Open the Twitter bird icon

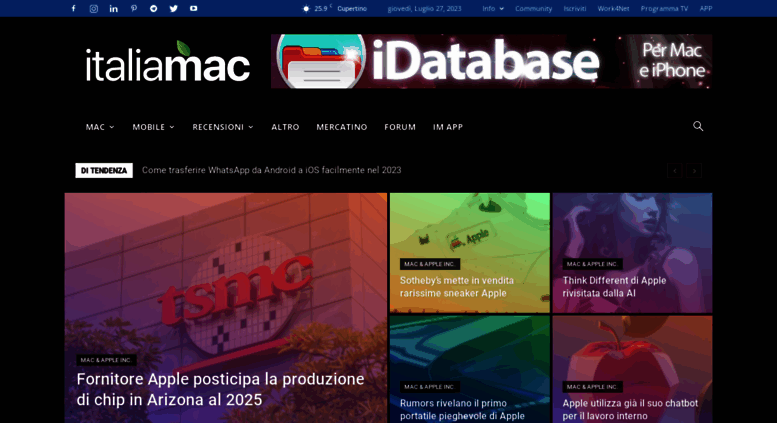pyautogui.click(x=173, y=8)
